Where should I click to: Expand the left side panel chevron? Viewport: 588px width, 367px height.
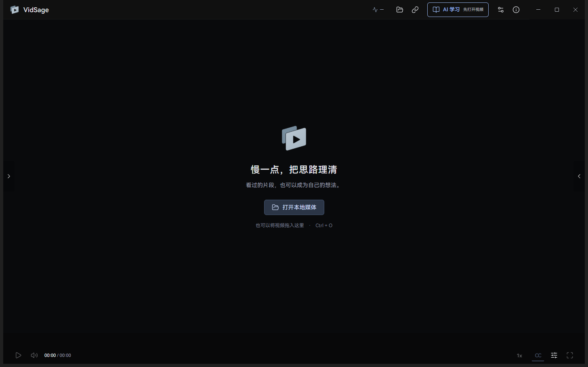point(9,176)
